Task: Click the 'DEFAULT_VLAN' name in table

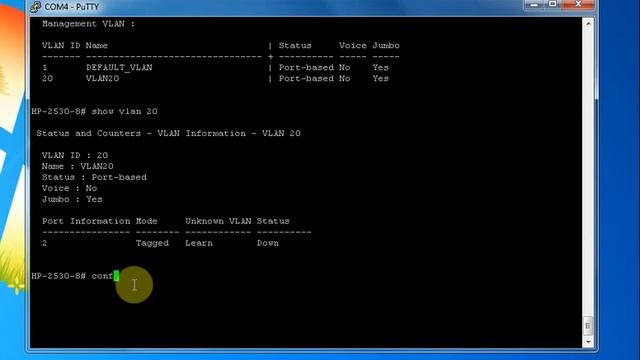Action: [x=119, y=67]
